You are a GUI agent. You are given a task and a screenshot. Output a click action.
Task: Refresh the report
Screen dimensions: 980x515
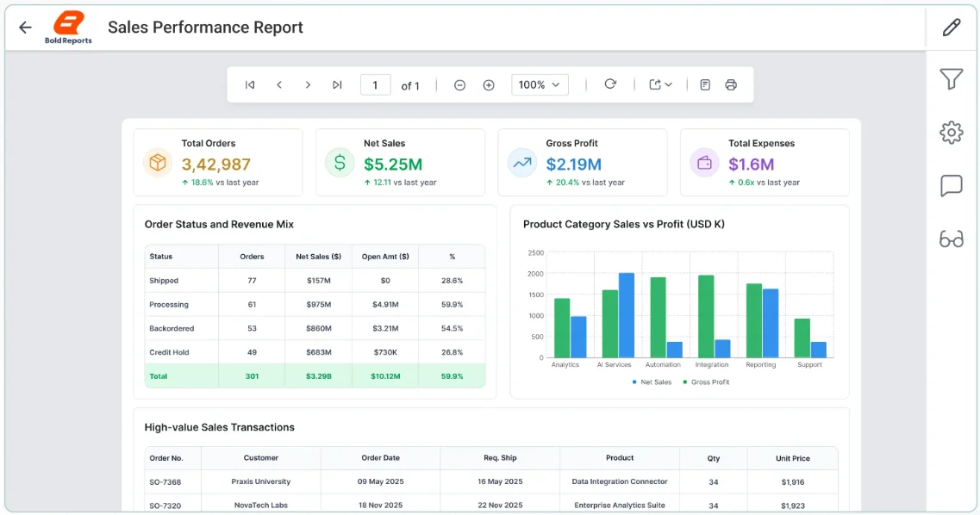[610, 84]
